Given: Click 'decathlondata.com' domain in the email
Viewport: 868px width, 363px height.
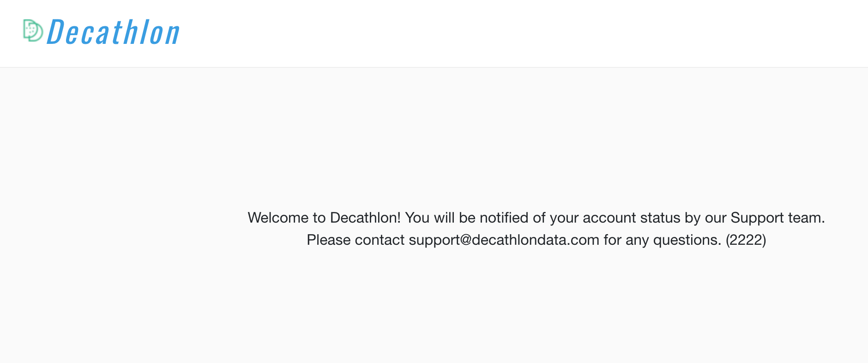Looking at the screenshot, I should (x=536, y=240).
